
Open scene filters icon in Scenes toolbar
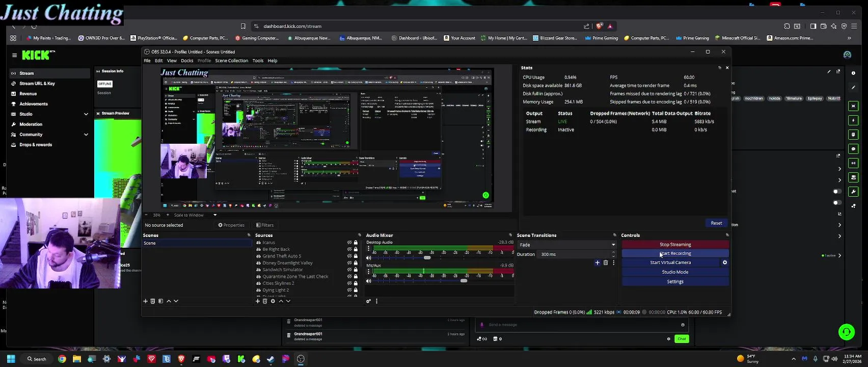click(160, 301)
